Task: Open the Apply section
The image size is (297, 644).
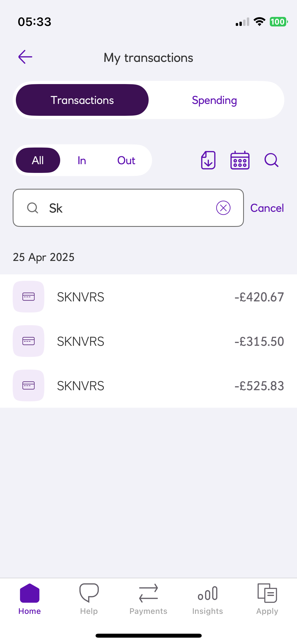Action: (x=267, y=599)
